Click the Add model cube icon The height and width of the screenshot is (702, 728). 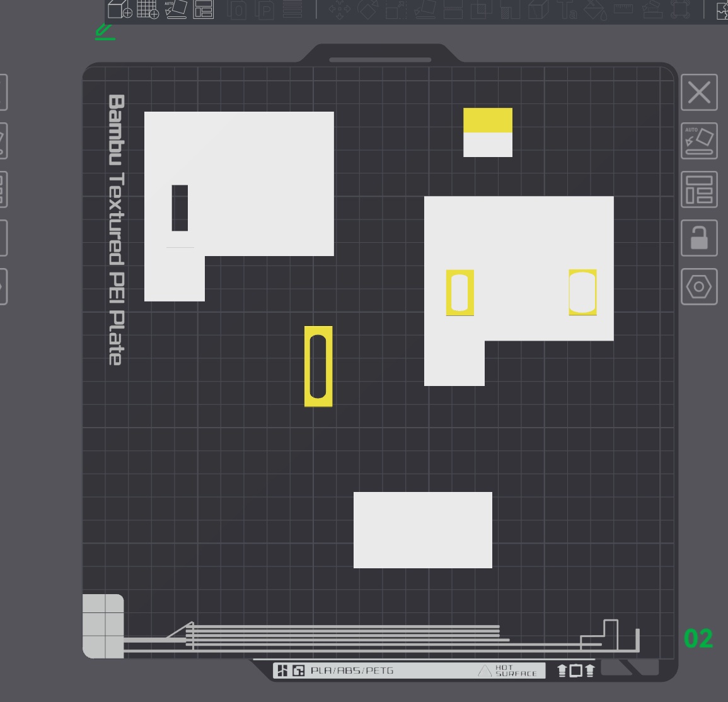pos(120,9)
